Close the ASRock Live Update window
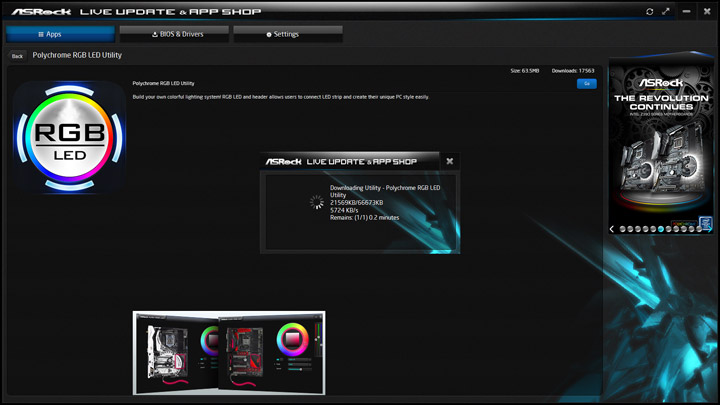 pos(707,11)
